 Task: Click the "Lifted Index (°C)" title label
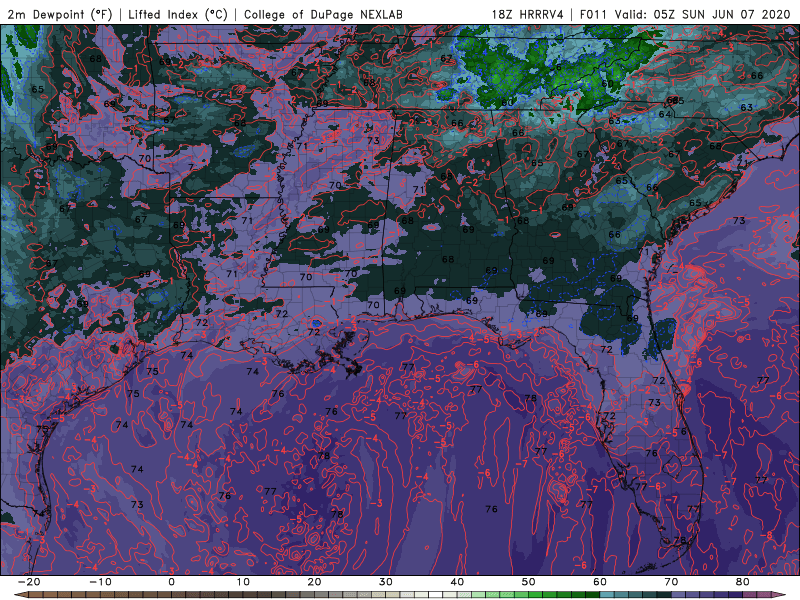click(x=178, y=14)
